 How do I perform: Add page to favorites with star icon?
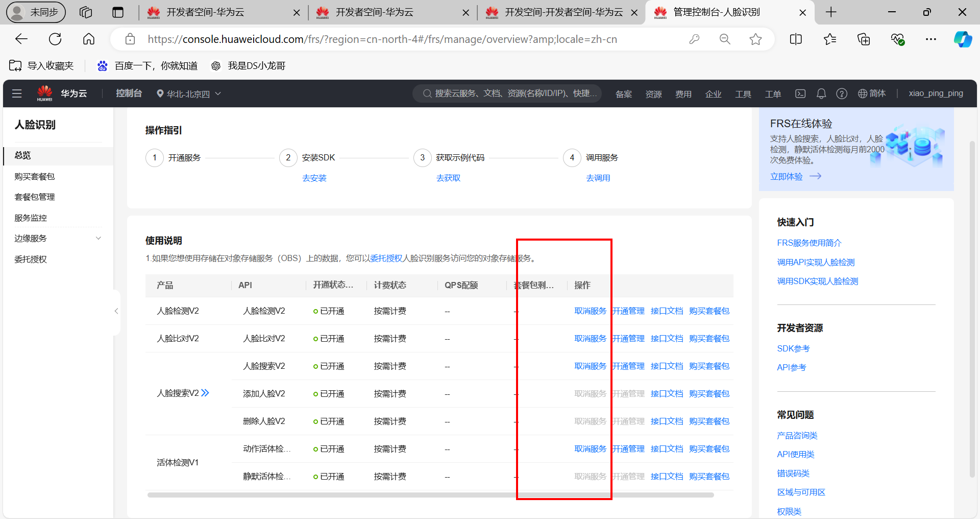click(755, 39)
